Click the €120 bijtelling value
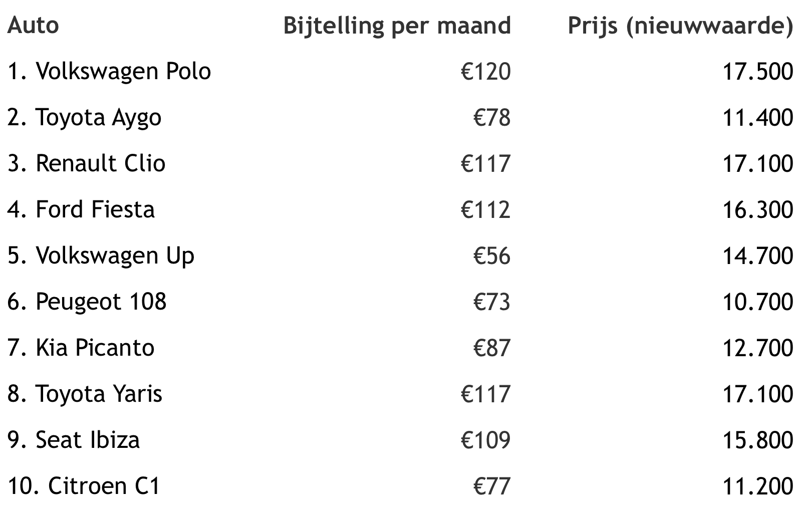The height and width of the screenshot is (512, 812). click(485, 71)
